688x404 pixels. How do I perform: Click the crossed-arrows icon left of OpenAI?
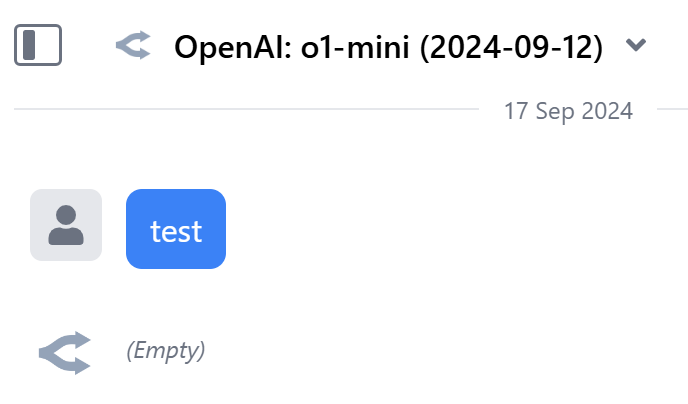(x=133, y=45)
